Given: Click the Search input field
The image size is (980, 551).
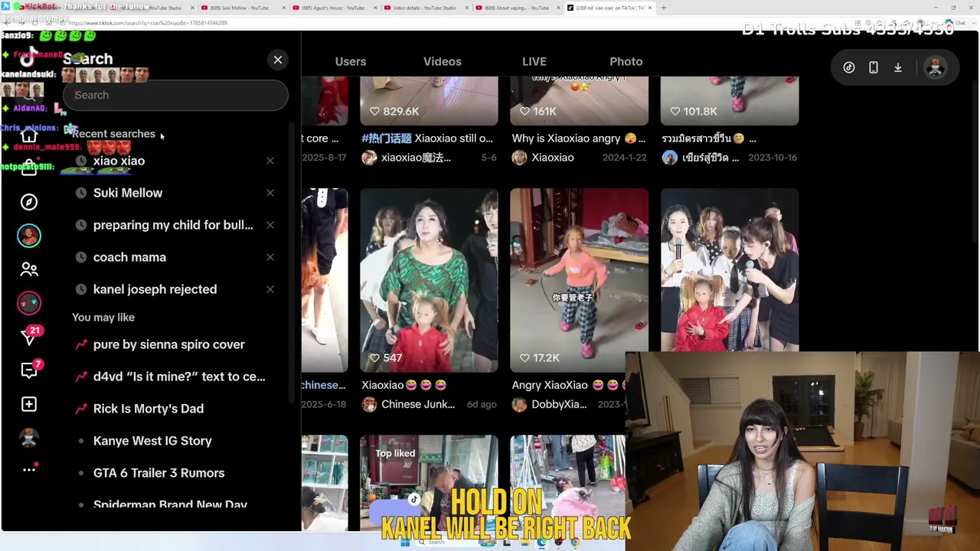Looking at the screenshot, I should [x=175, y=95].
